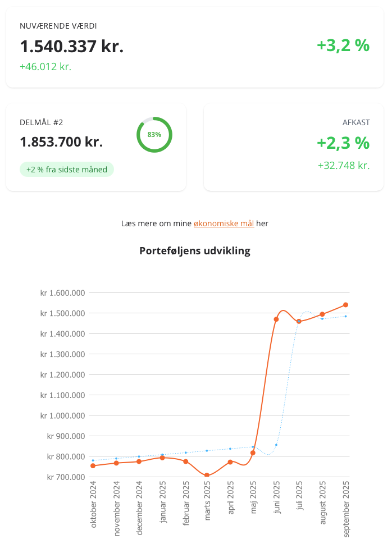This screenshot has width=392, height=553.
Task: Select the januar 2025 orange data point
Action: (x=162, y=458)
